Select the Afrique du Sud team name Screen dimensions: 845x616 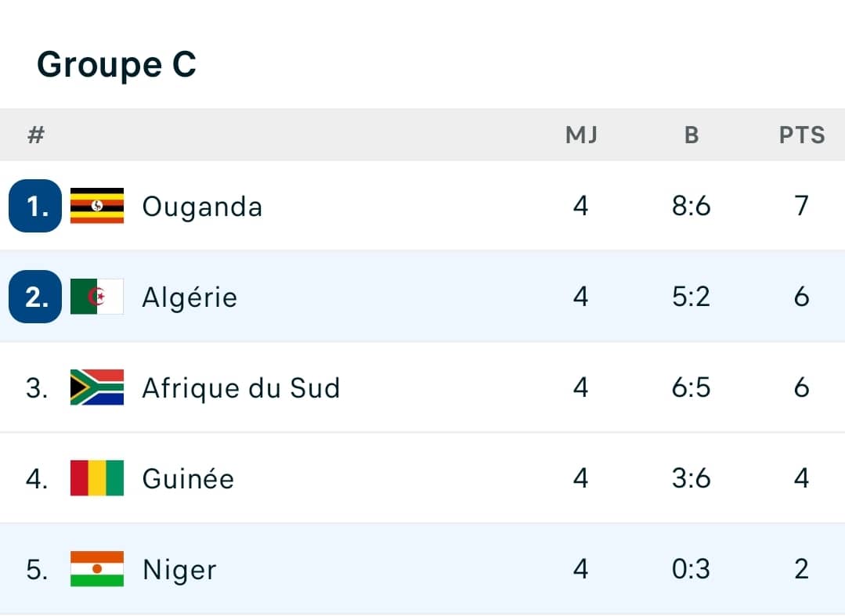pyautogui.click(x=241, y=388)
